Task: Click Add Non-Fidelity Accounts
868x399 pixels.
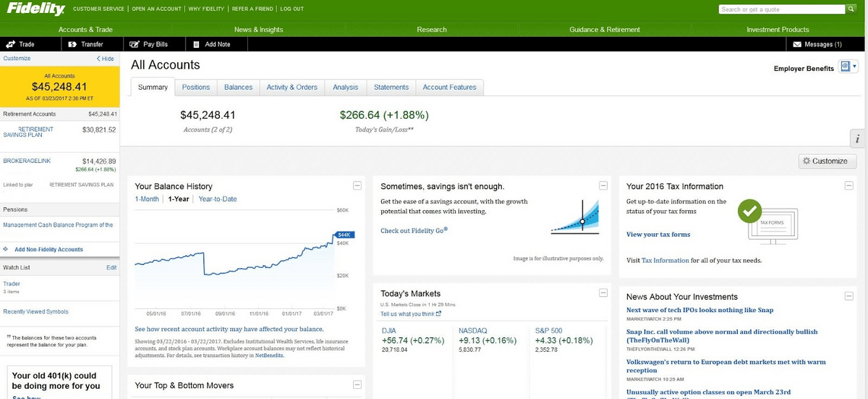Action: click(48, 249)
